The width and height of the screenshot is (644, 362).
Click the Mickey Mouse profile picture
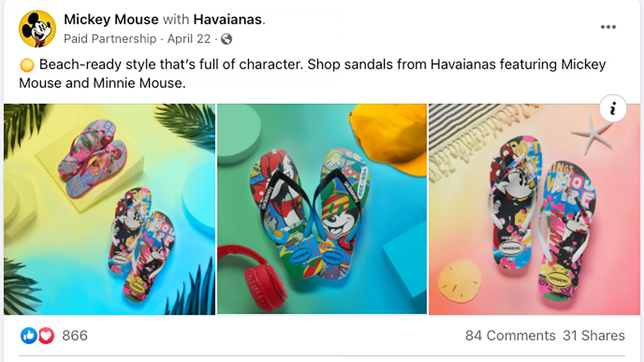coord(37,29)
